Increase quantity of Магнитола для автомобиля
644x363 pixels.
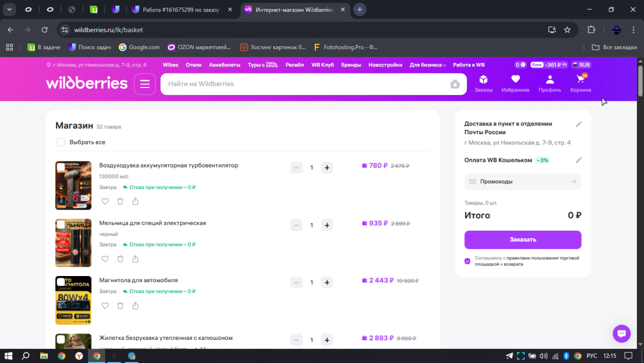click(x=327, y=283)
